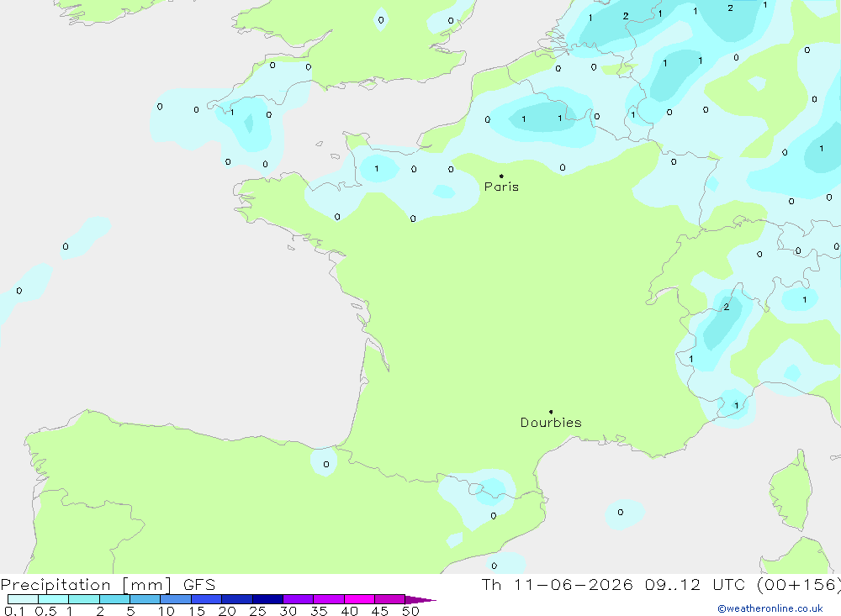The image size is (841, 616).
Task: Click the Paris location dot marker
Action: (x=501, y=176)
